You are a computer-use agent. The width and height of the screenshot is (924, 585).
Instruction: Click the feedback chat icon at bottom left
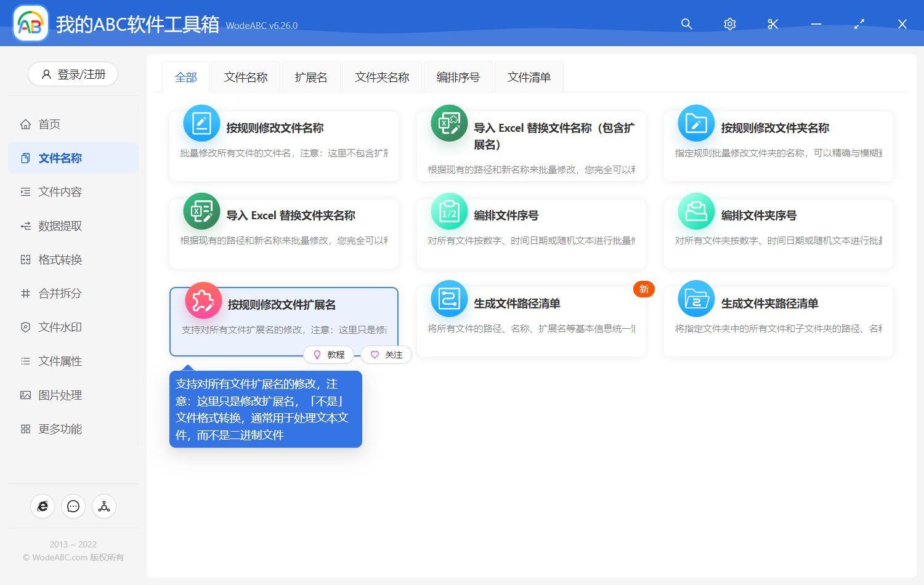click(x=73, y=506)
